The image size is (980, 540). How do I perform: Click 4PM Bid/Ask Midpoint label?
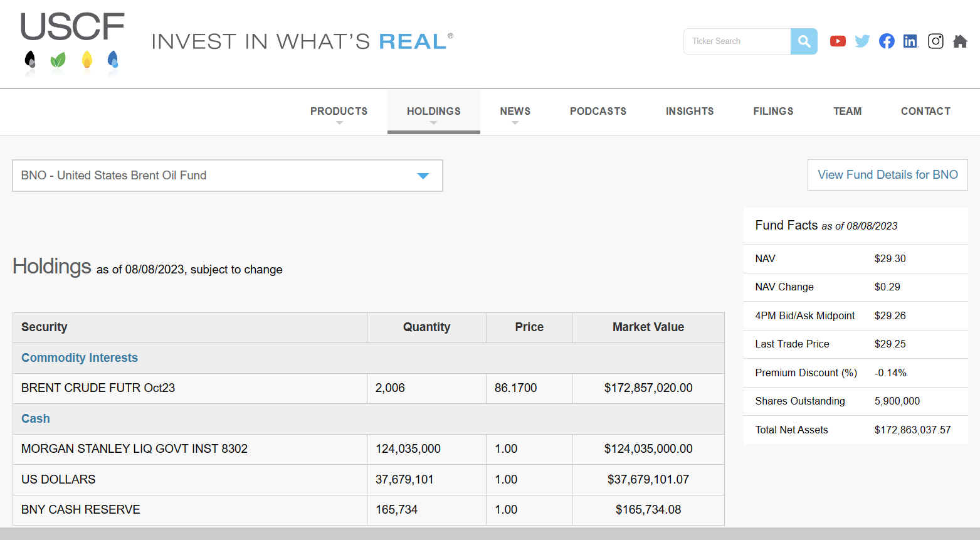[805, 315]
